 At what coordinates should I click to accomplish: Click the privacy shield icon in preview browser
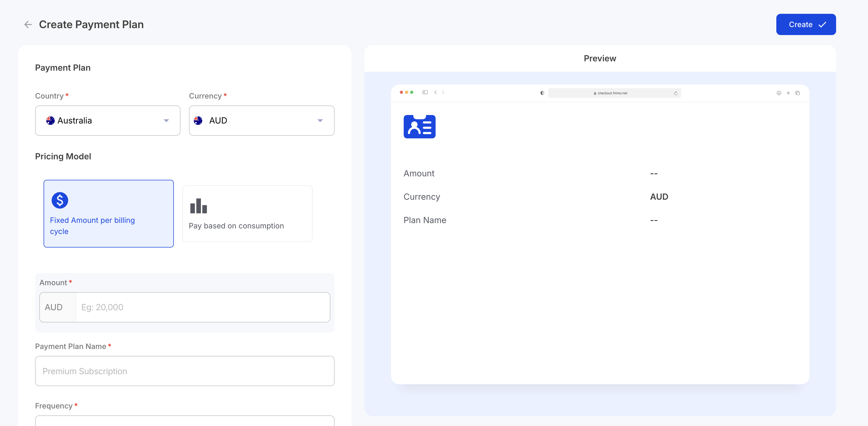coord(542,93)
